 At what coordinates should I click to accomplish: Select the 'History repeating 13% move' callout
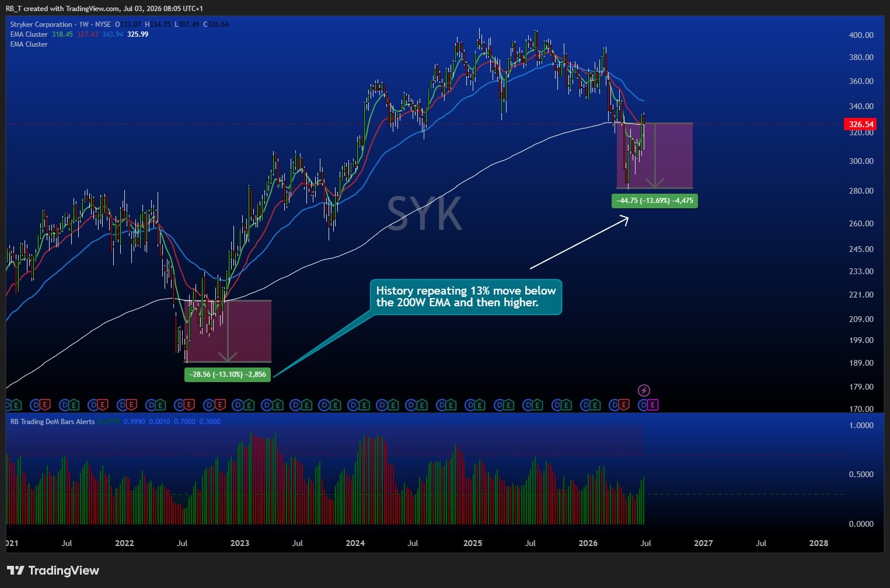[x=466, y=296]
